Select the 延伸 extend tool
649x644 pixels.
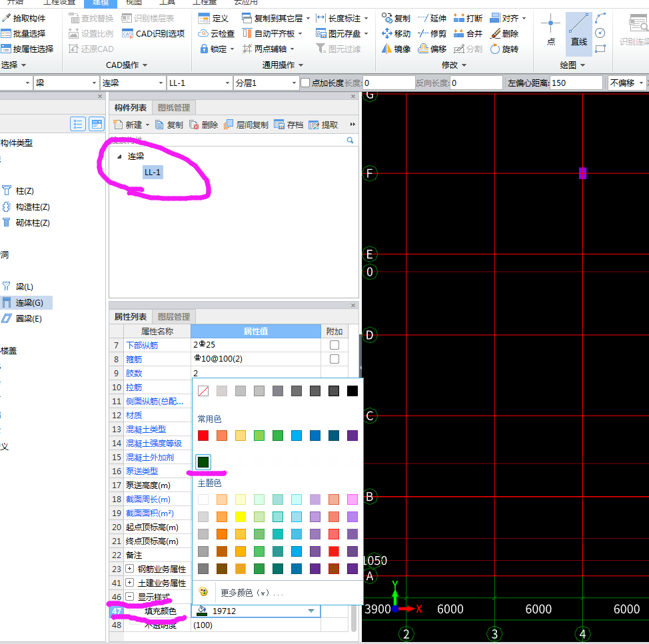point(432,18)
